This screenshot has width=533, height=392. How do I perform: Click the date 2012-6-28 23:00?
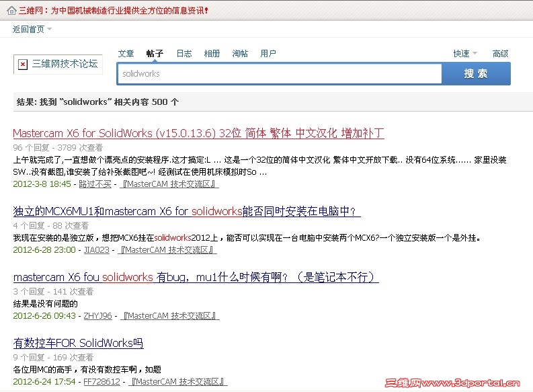coord(44,250)
